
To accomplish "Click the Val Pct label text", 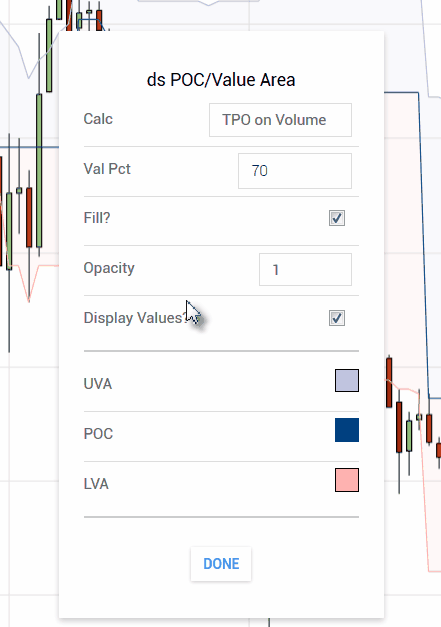I will [x=107, y=169].
